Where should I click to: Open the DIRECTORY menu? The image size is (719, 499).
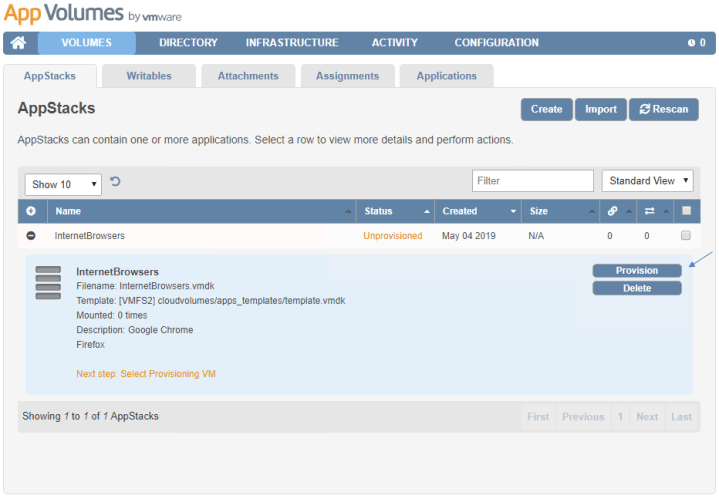coord(188,43)
